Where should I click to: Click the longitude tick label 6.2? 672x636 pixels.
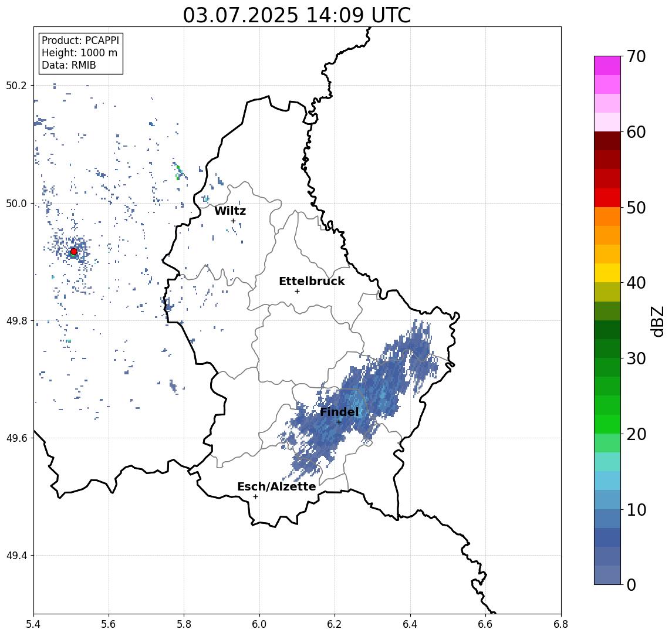(x=335, y=624)
